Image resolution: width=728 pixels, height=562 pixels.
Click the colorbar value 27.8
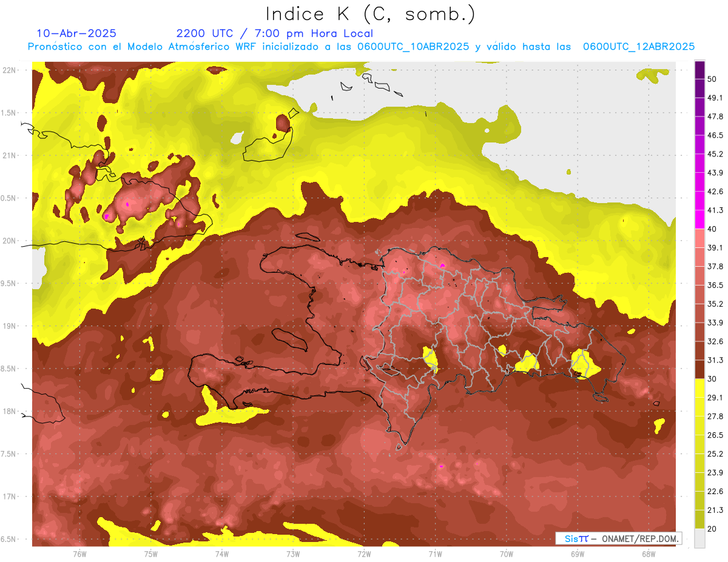pyautogui.click(x=715, y=416)
